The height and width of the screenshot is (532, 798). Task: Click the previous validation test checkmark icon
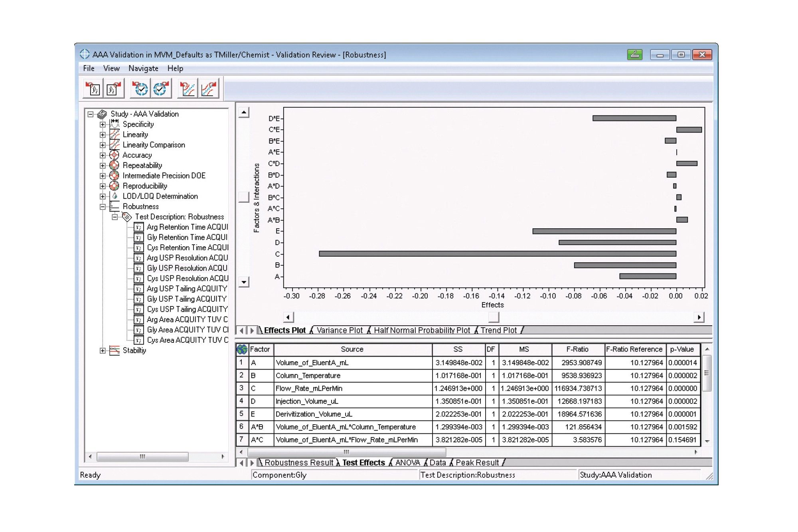(140, 89)
